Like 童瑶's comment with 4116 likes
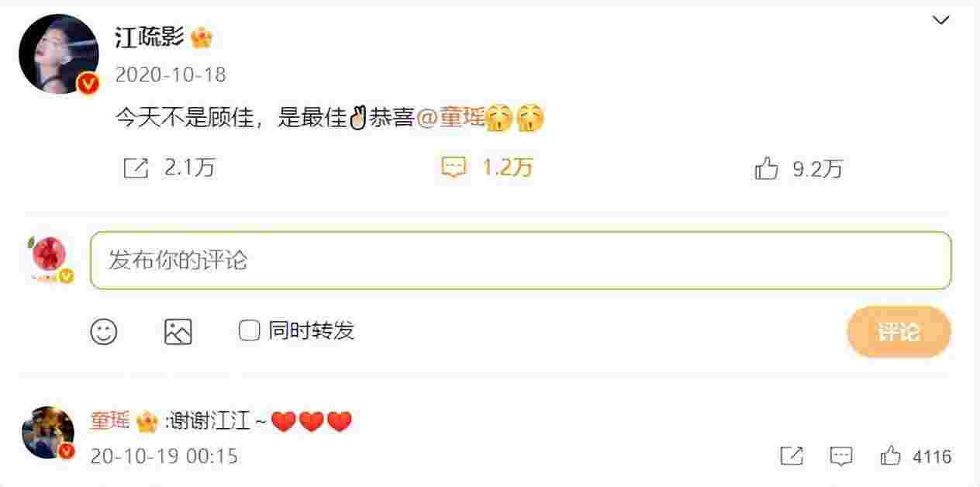 (891, 456)
